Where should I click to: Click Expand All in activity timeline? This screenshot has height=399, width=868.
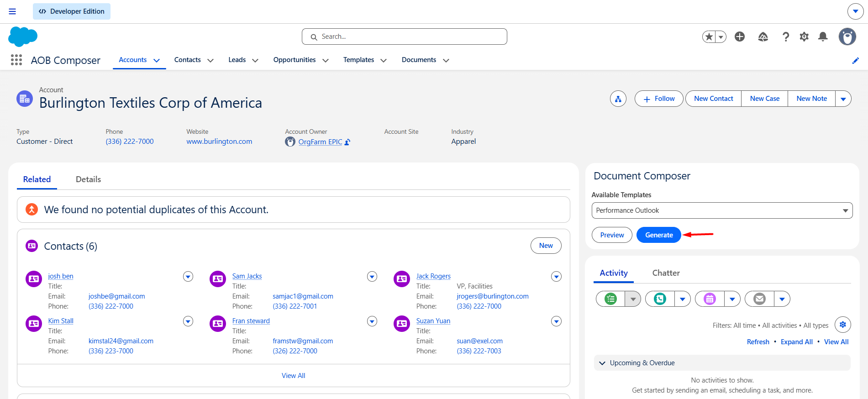[x=797, y=342]
